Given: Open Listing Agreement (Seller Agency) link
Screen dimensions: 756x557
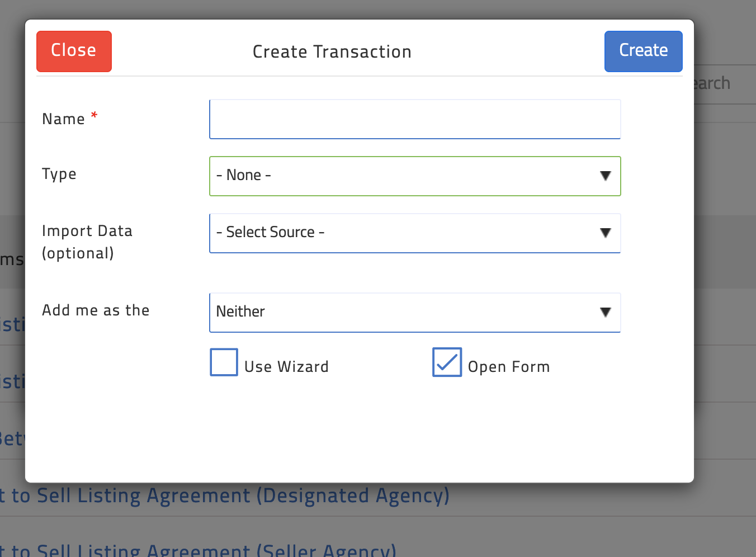Looking at the screenshot, I should pos(198,549).
